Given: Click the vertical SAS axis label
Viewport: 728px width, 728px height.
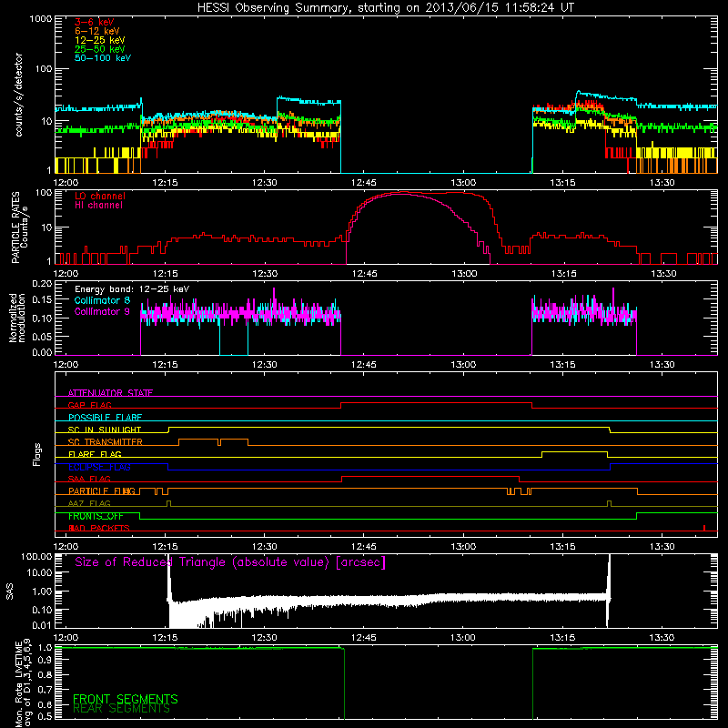Looking at the screenshot, I should point(9,591).
